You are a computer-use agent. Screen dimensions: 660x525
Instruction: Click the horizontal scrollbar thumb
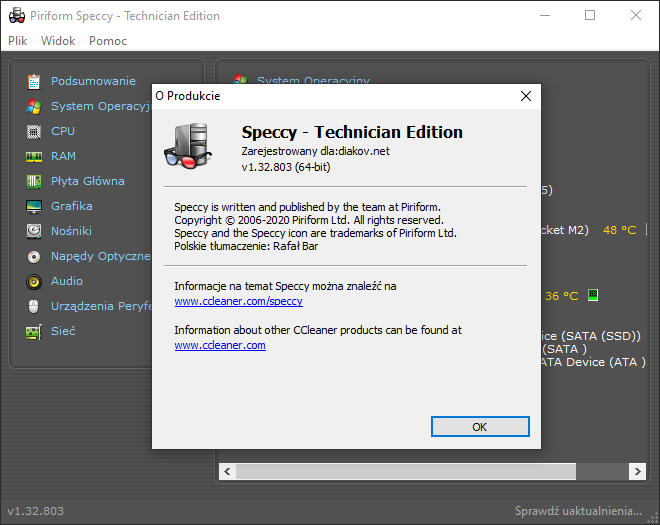[x=406, y=472]
